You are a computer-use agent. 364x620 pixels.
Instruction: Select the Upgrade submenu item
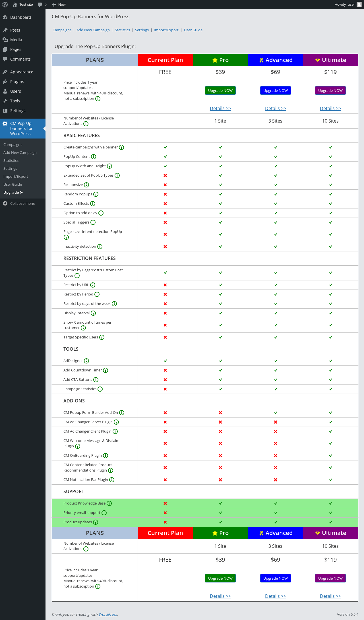[13, 193]
